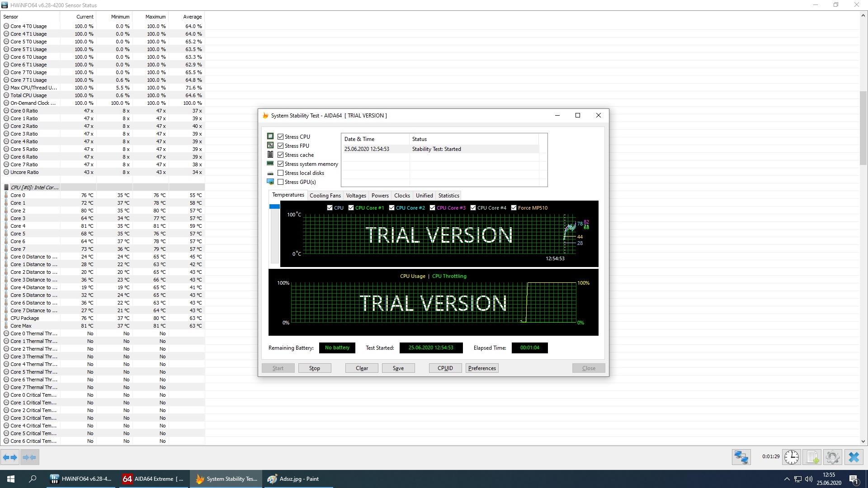Viewport: 868px width, 488px height.
Task: Open Windows taskbar search
Action: click(x=33, y=479)
